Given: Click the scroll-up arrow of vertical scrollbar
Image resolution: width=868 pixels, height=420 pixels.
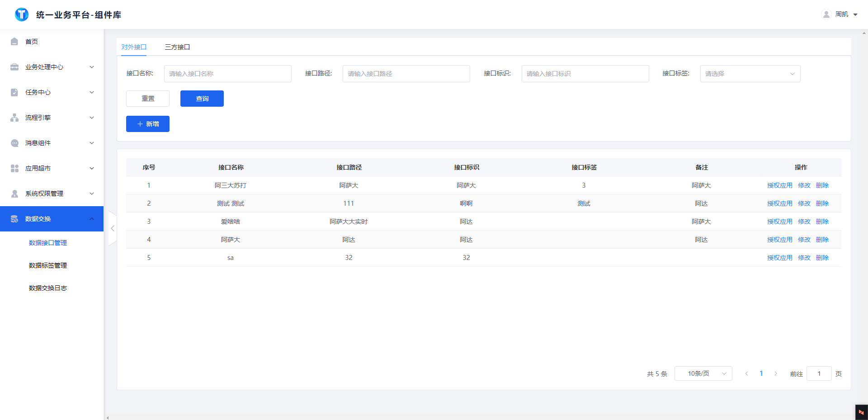Looking at the screenshot, I should [864, 33].
